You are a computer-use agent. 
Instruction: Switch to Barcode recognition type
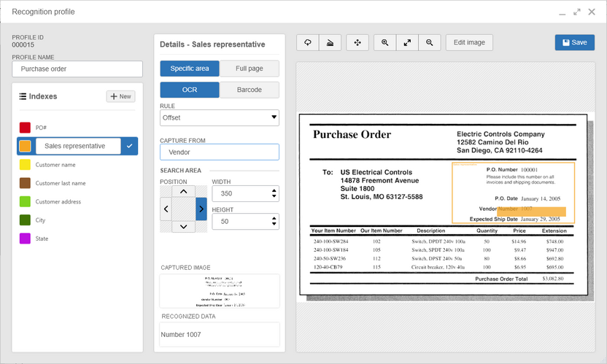tap(250, 90)
